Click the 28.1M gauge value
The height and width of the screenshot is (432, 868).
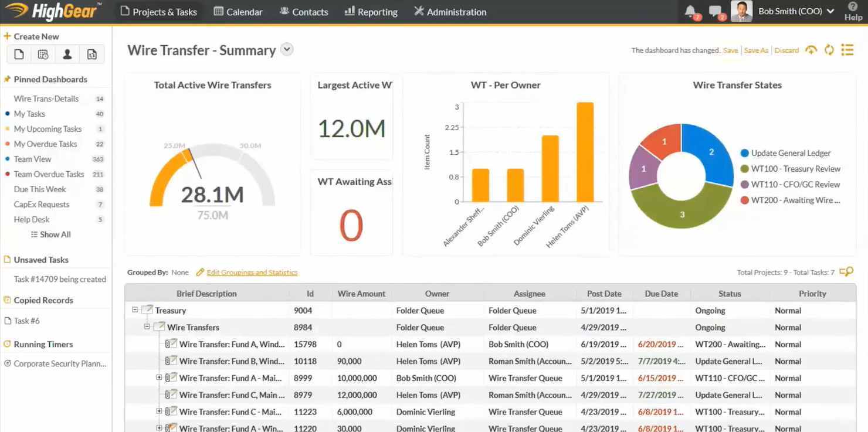coord(212,195)
